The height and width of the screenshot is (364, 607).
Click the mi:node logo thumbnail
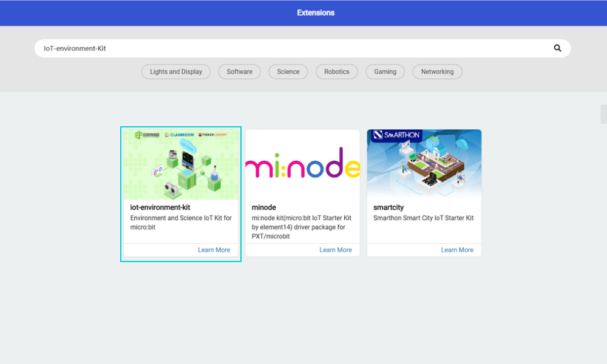[x=302, y=164]
